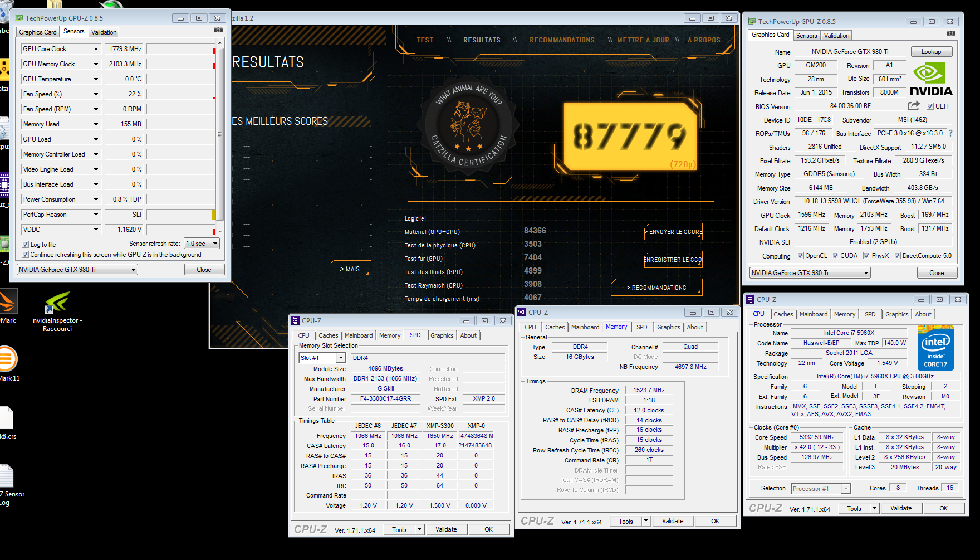Open GPU Memory Clock sensor dropdown
This screenshot has height=560, width=980.
pos(96,64)
